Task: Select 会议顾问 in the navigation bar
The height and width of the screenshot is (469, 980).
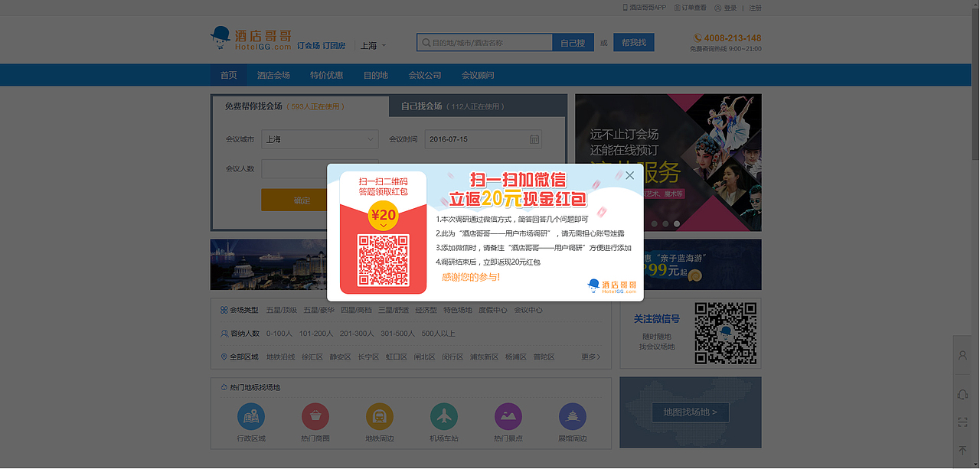Action: pos(478,75)
